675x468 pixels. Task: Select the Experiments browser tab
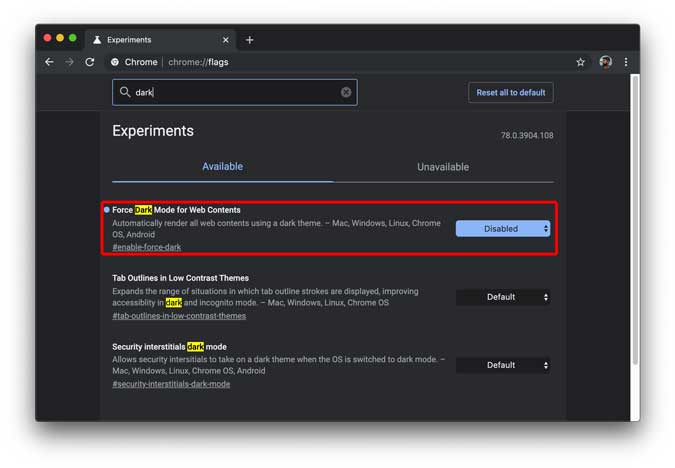pos(160,40)
